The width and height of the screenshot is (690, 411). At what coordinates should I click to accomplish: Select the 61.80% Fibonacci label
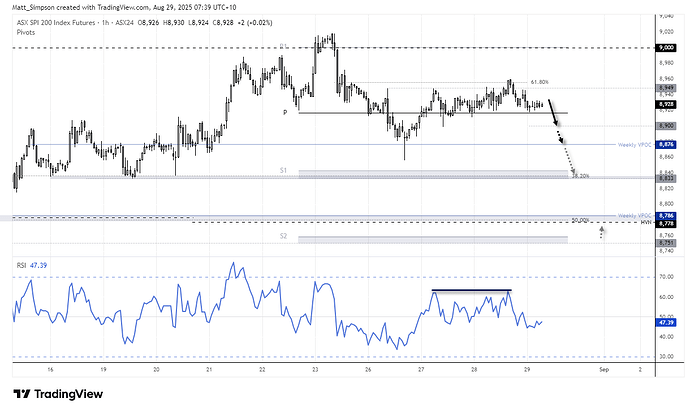pyautogui.click(x=540, y=82)
